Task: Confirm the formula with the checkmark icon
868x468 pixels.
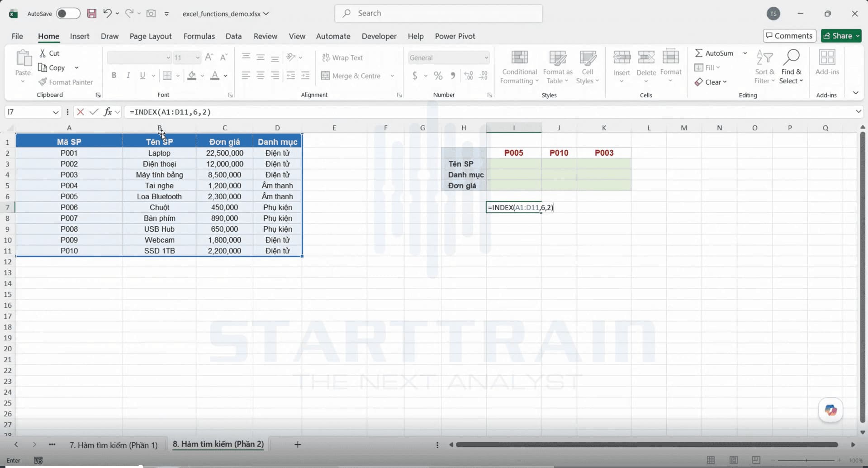Action: 94,112
